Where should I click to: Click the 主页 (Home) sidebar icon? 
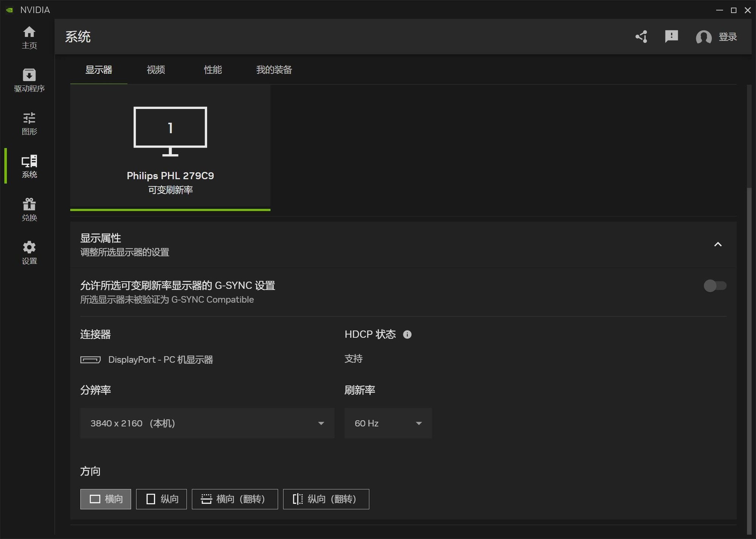pyautogui.click(x=29, y=36)
